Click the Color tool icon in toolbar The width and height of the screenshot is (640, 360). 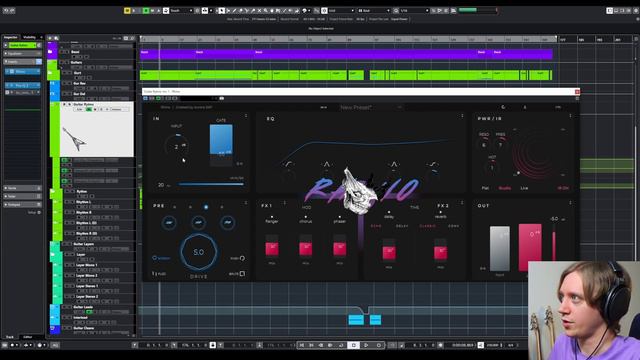pyautogui.click(x=304, y=11)
